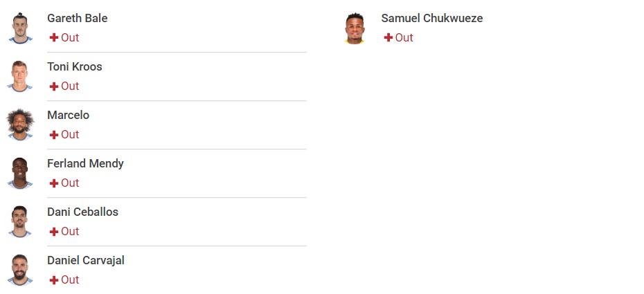The width and height of the screenshot is (644, 294).
Task: Open the Toni Kroos name link
Action: coord(75,66)
